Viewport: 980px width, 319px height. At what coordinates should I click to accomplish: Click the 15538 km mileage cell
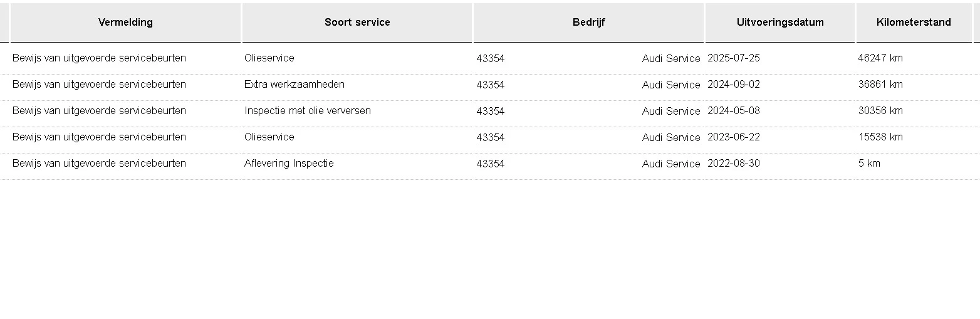[x=880, y=137]
